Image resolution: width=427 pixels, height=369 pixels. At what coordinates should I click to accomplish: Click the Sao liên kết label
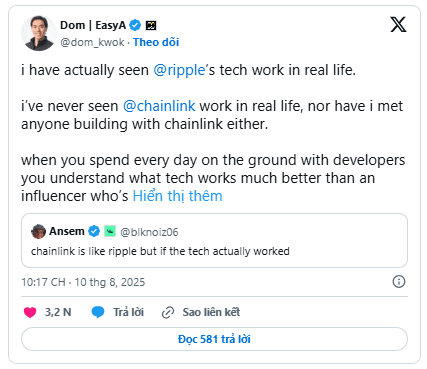[211, 312]
